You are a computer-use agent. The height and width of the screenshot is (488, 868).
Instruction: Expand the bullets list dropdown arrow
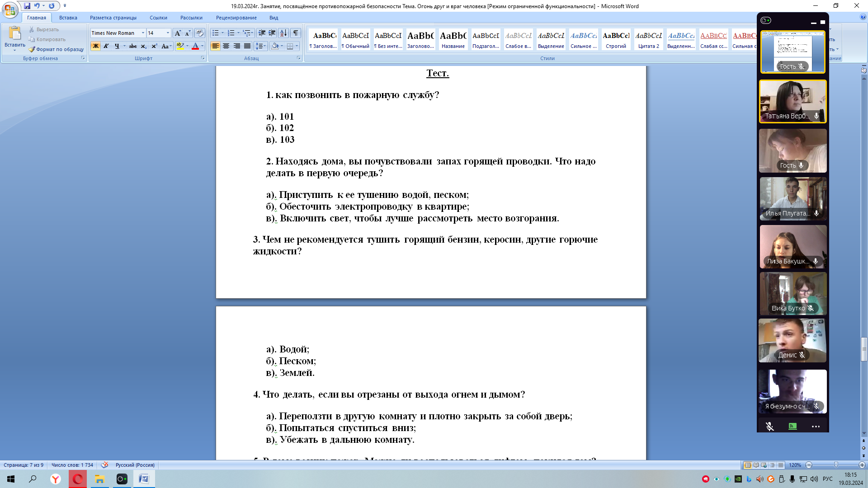pyautogui.click(x=222, y=33)
